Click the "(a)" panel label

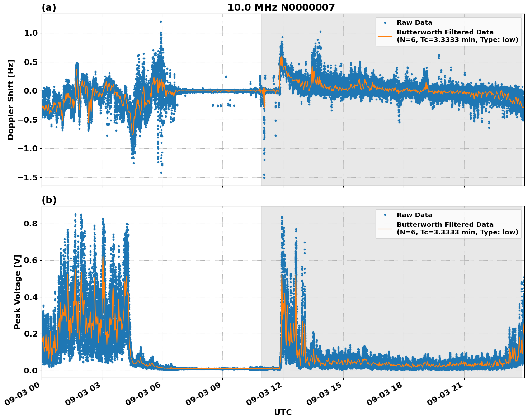(49, 8)
